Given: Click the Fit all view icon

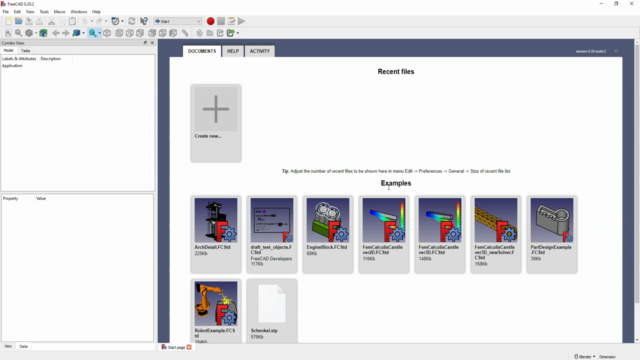Looking at the screenshot, I should (8, 33).
